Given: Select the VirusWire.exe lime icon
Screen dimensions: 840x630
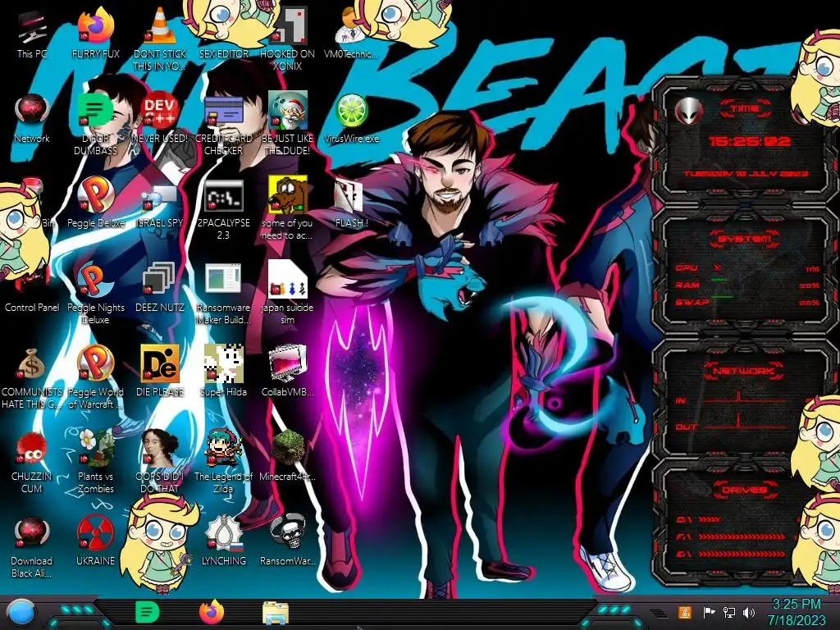Looking at the screenshot, I should 351,119.
